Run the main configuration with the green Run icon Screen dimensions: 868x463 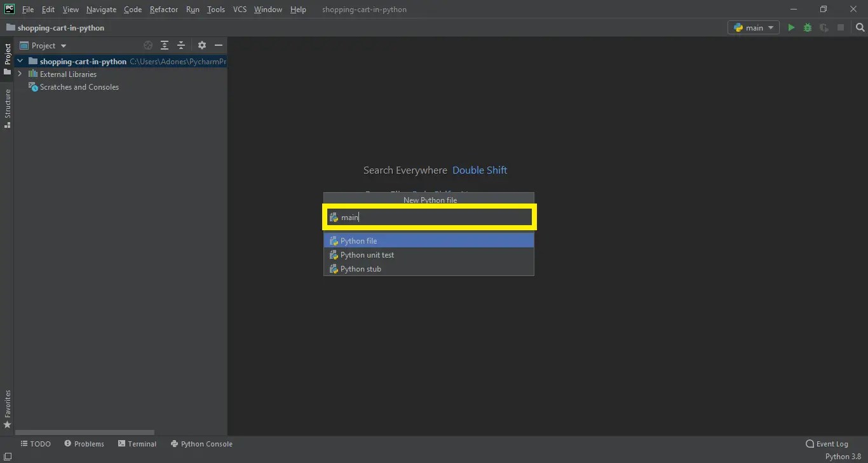pos(791,27)
